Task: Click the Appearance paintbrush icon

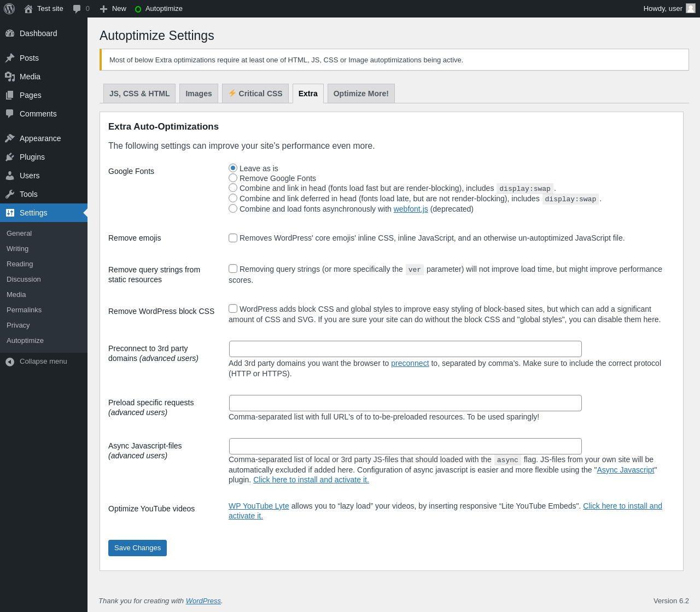Action: tap(10, 138)
